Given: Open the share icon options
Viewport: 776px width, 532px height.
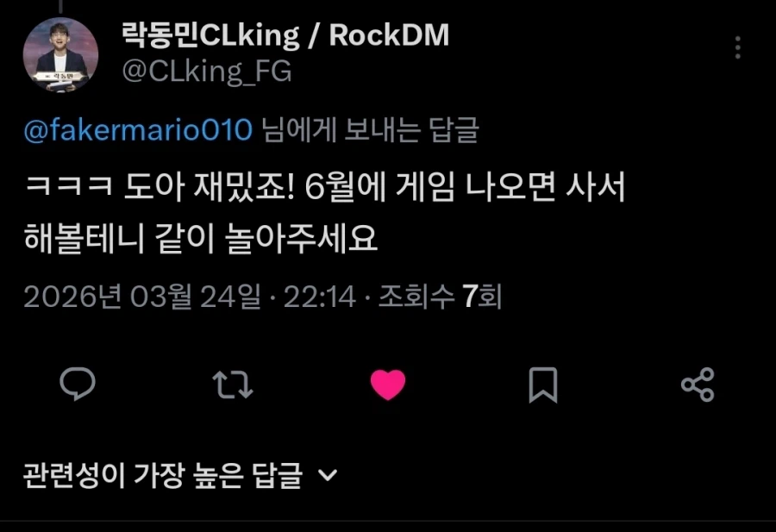Looking at the screenshot, I should tap(698, 385).
